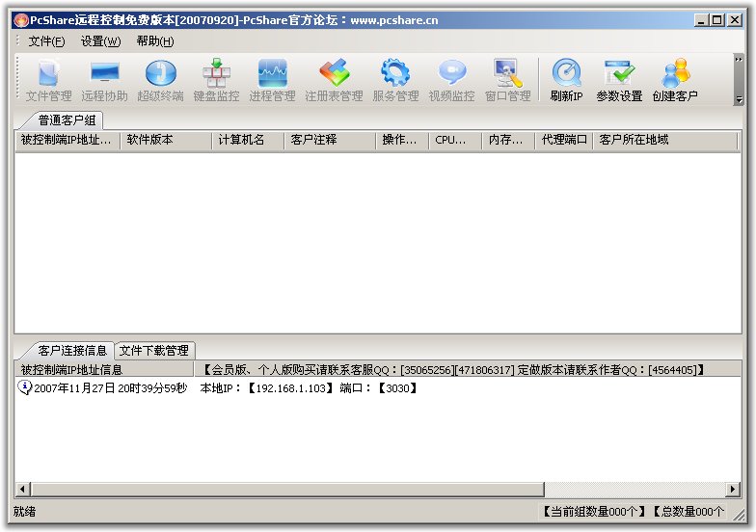Open 参数设置 parameter settings

pyautogui.click(x=619, y=80)
